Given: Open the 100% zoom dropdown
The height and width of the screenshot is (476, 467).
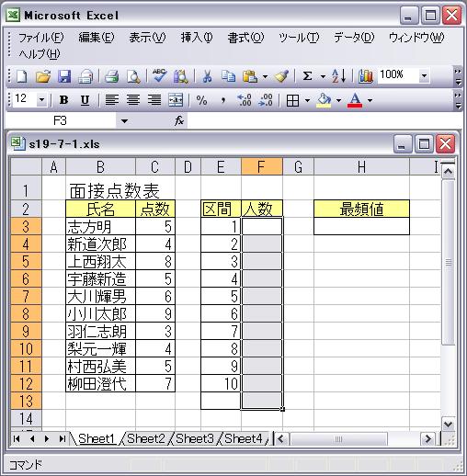Looking at the screenshot, I should 424,75.
